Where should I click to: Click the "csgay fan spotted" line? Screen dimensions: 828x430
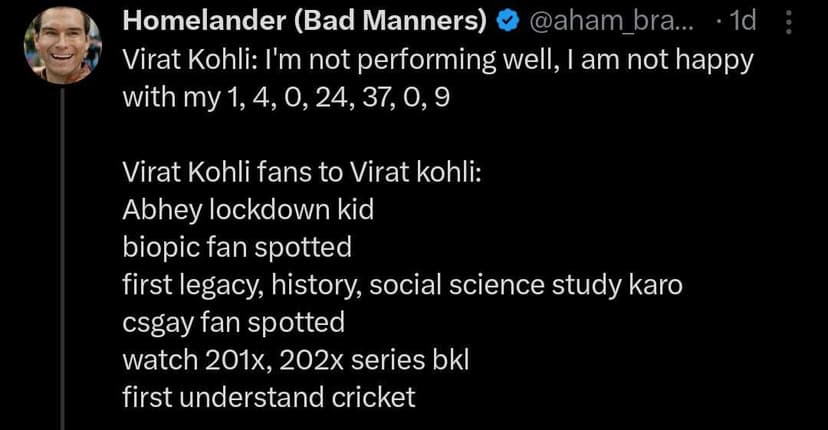point(233,322)
